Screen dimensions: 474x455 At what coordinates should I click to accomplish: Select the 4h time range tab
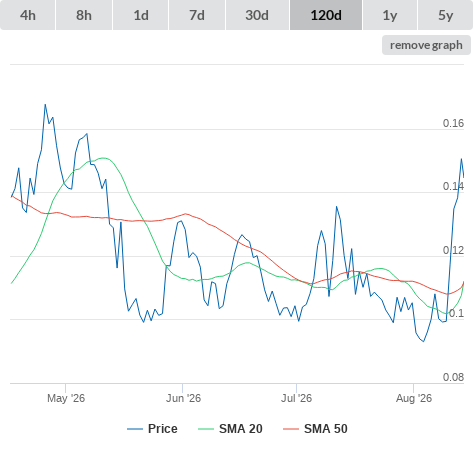28,15
